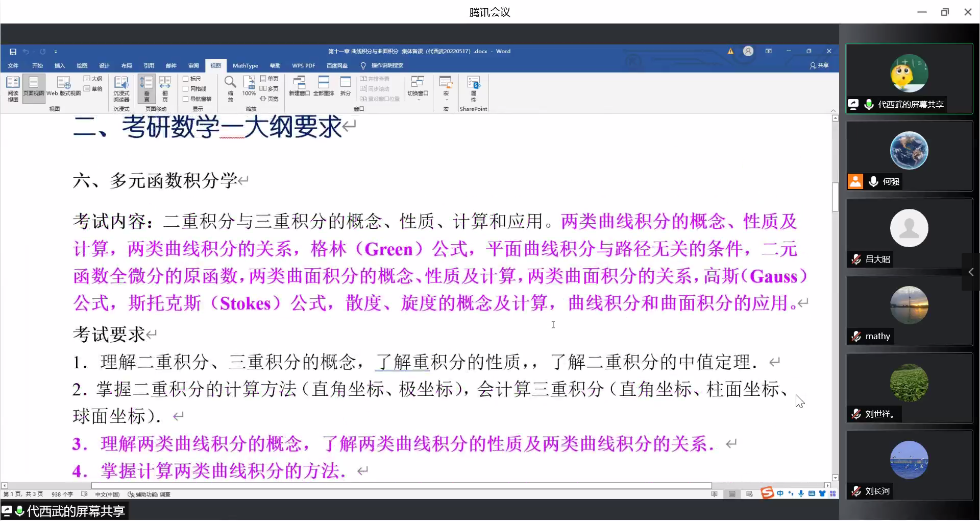Click the vertical scrollbar thumb in document

(835, 197)
